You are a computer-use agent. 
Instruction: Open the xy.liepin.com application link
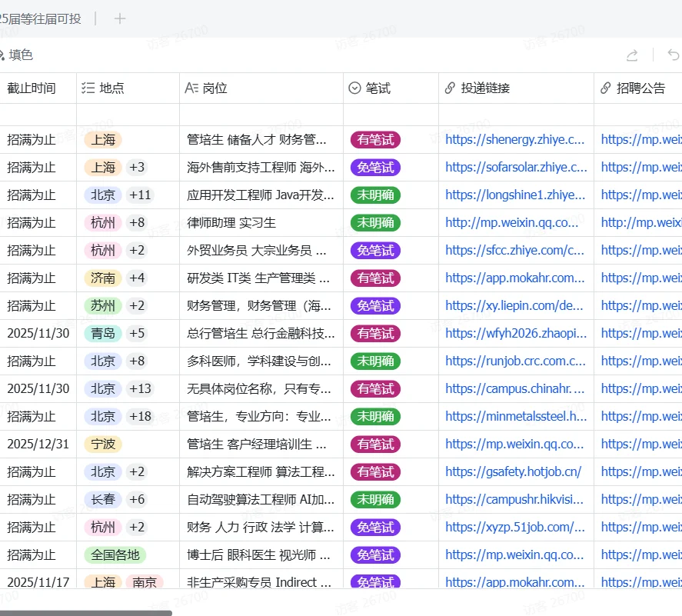[x=514, y=306]
